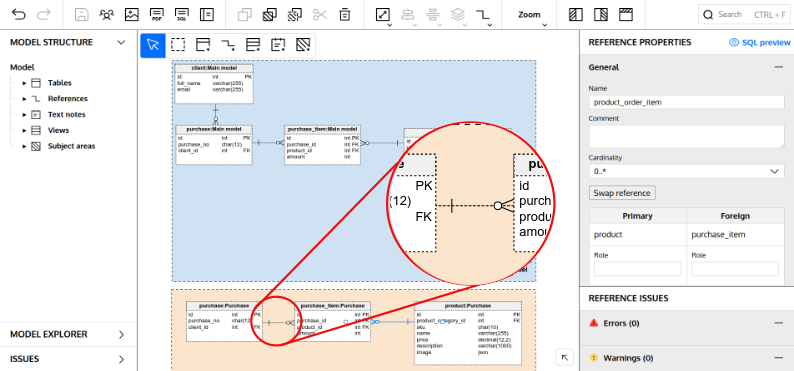Select the Add new reference tool

228,45
